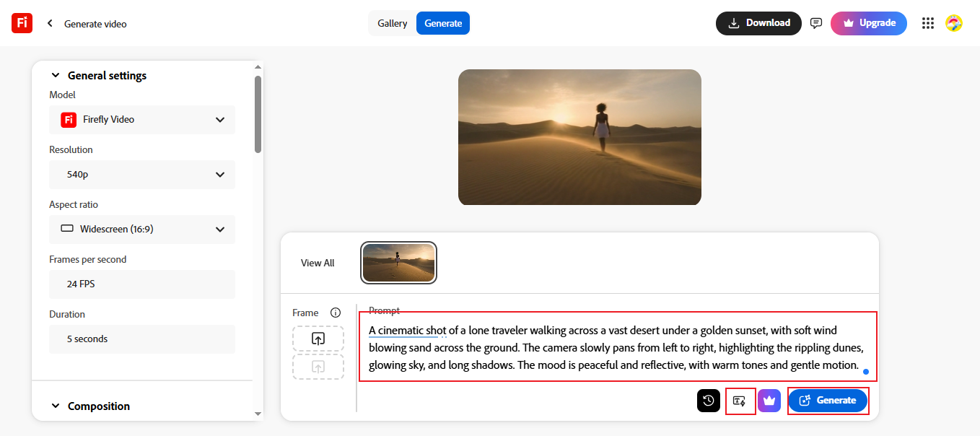Open the Model dropdown showing Firefly Video

tap(141, 119)
